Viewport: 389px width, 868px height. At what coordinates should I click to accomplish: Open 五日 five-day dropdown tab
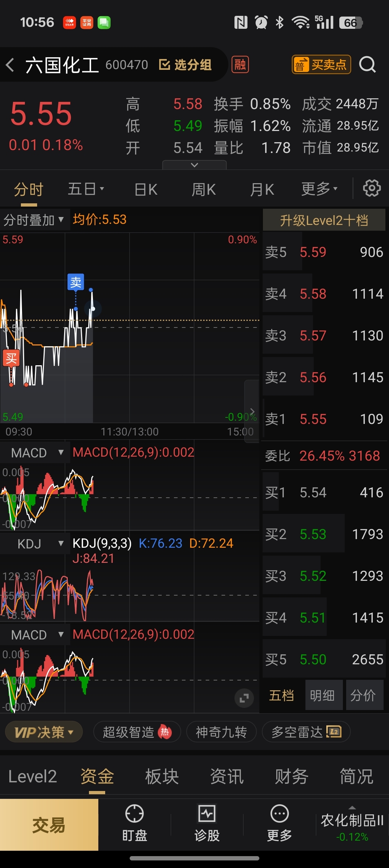point(86,189)
